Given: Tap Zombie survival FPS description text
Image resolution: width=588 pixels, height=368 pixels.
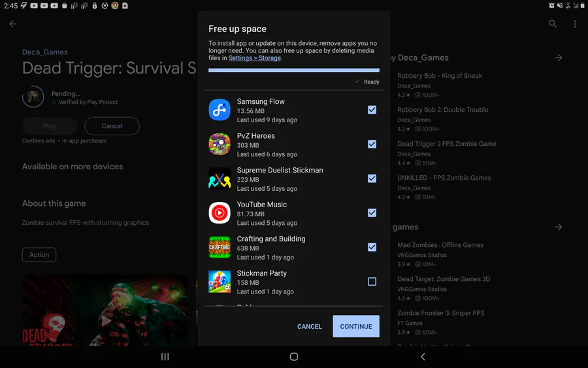Looking at the screenshot, I should tap(86, 222).
